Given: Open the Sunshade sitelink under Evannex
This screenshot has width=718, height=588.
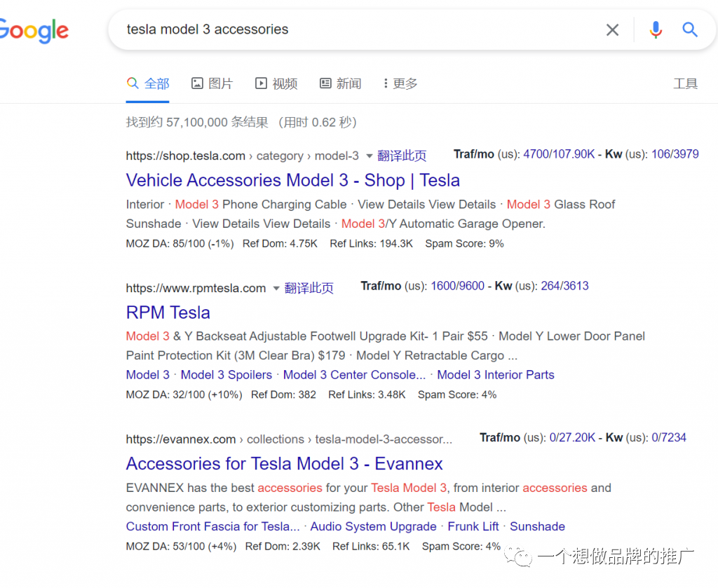Looking at the screenshot, I should pos(537,527).
